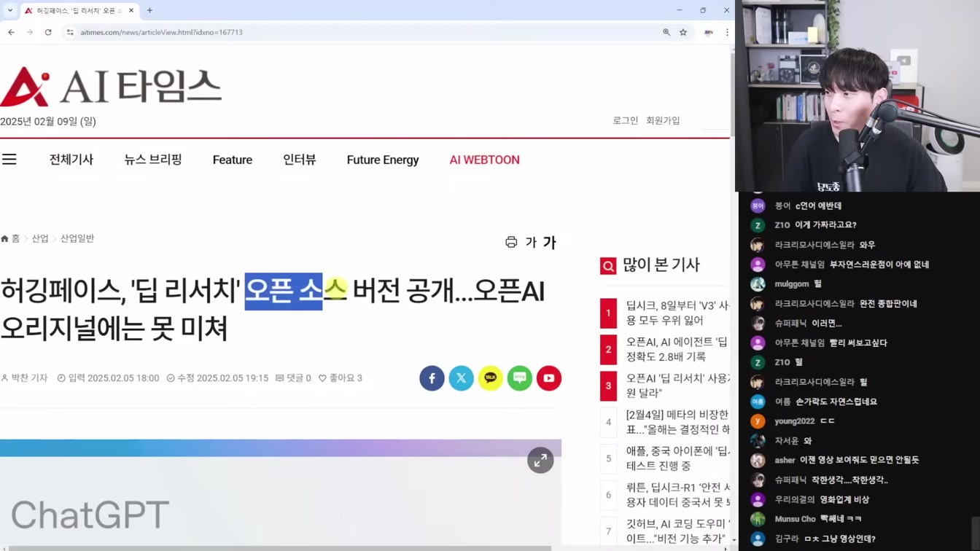
Task: Click chat message 그냥 영상인데?
Action: [x=840, y=539]
